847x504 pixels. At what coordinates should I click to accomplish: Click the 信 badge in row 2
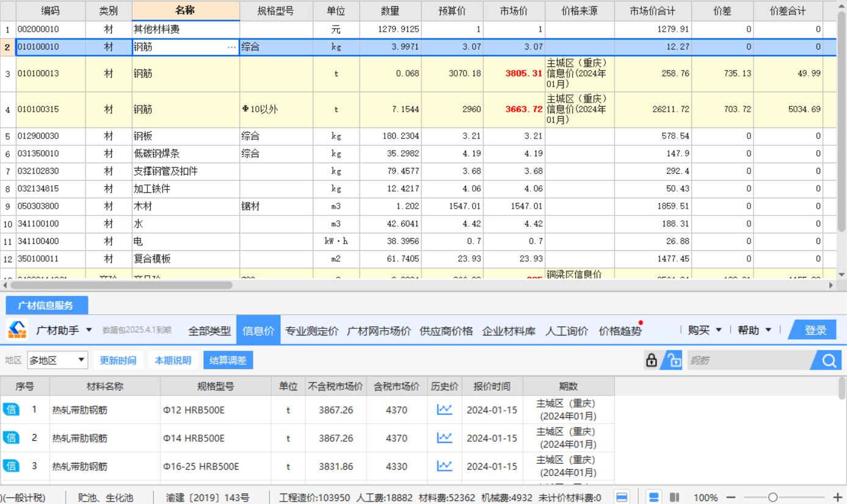(x=11, y=437)
